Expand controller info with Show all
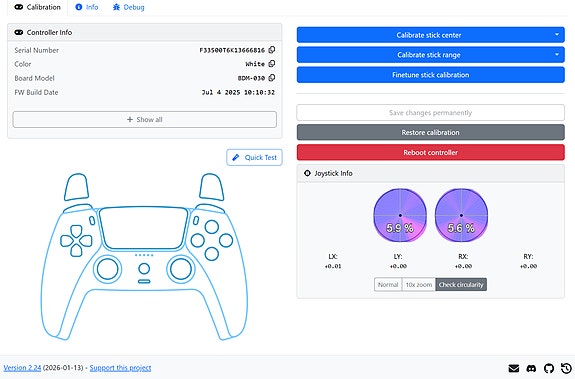575x379 pixels. [144, 119]
